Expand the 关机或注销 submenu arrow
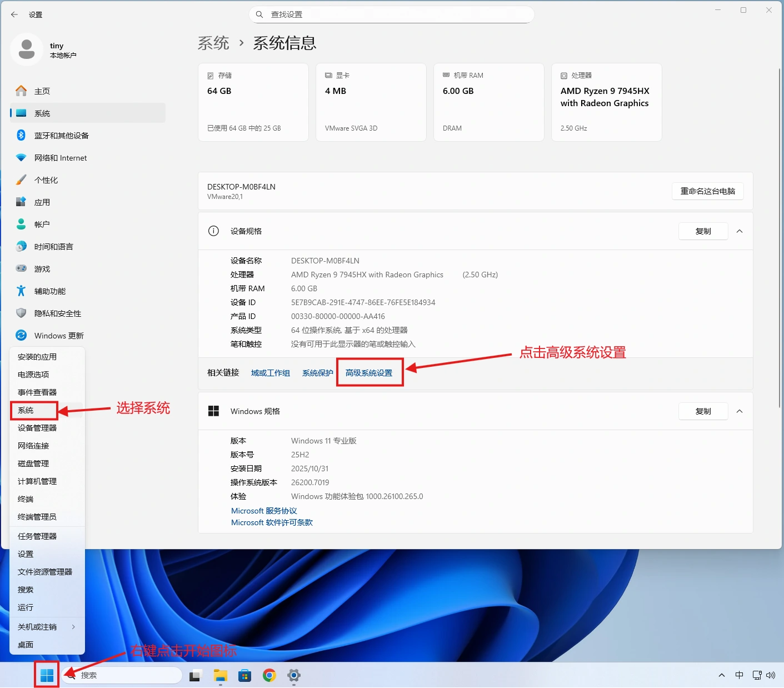This screenshot has width=784, height=688. [73, 627]
